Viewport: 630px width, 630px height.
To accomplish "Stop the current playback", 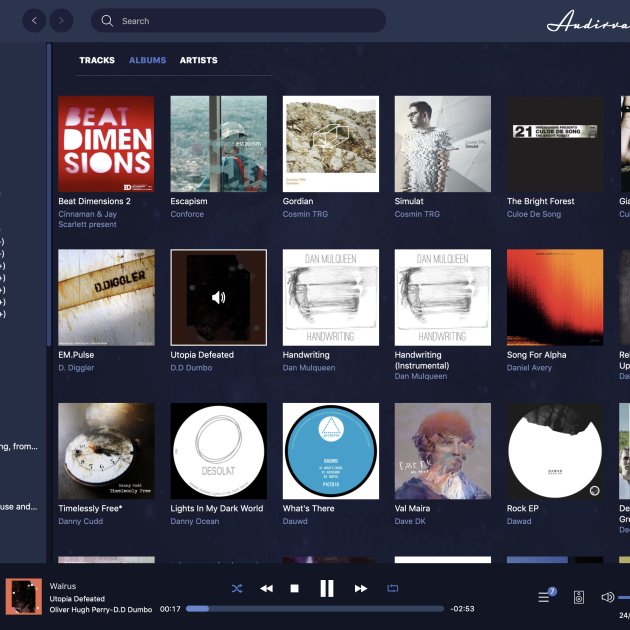I will [294, 589].
